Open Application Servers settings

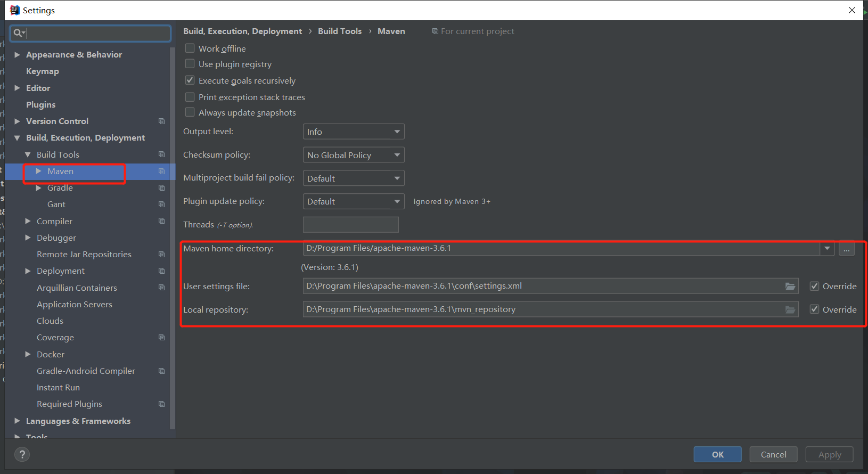click(75, 305)
